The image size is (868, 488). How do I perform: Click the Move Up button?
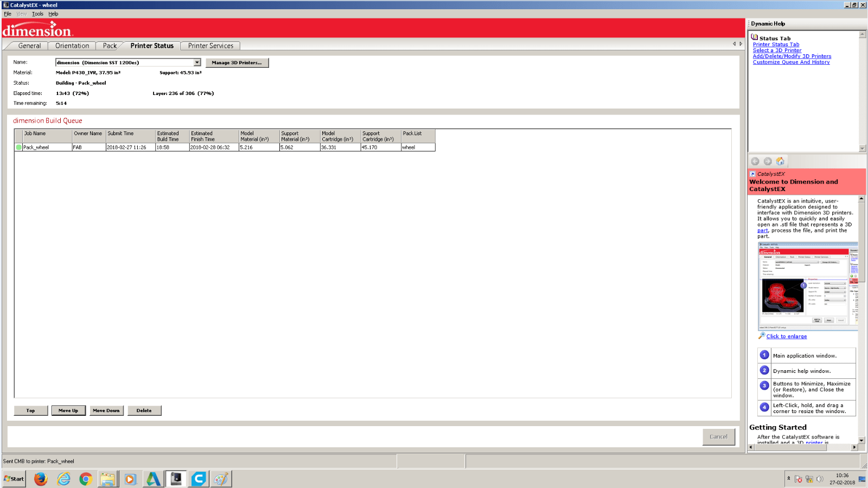click(68, 410)
